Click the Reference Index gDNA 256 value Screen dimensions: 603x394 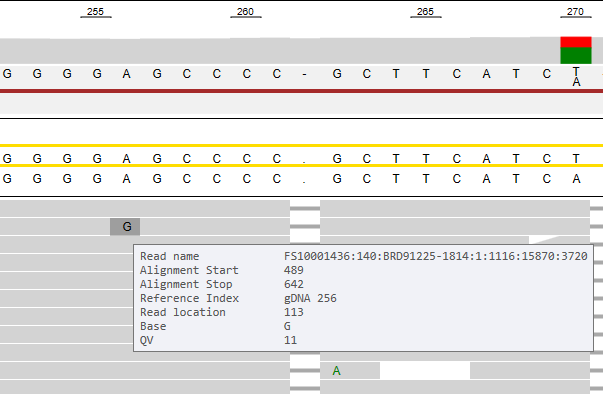click(310, 298)
